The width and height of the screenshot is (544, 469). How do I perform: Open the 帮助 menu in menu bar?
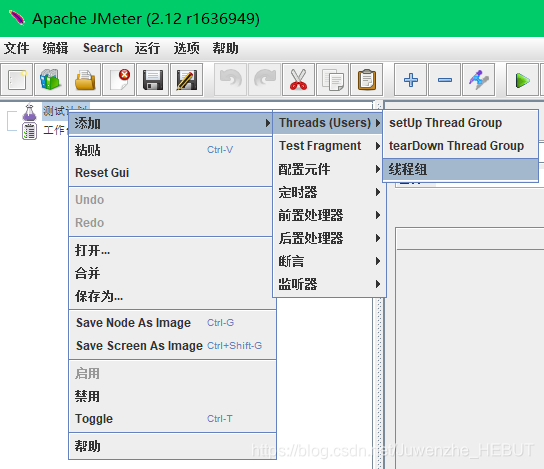click(x=226, y=48)
